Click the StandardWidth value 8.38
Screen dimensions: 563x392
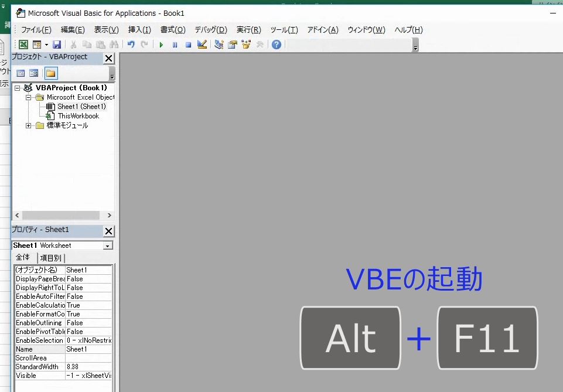[x=88, y=367]
